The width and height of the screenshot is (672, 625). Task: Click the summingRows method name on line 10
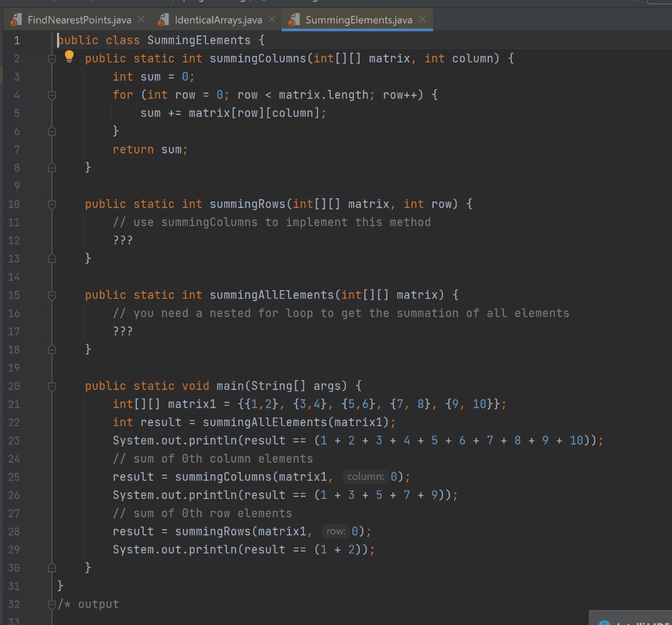pyautogui.click(x=247, y=204)
